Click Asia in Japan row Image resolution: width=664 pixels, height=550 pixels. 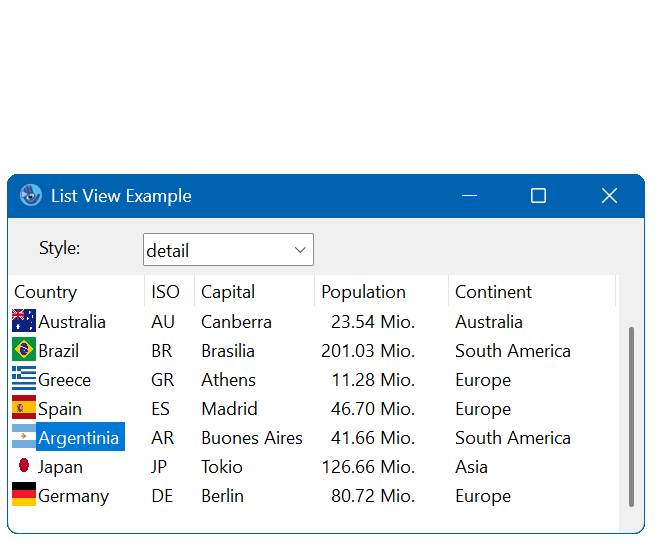[471, 467]
